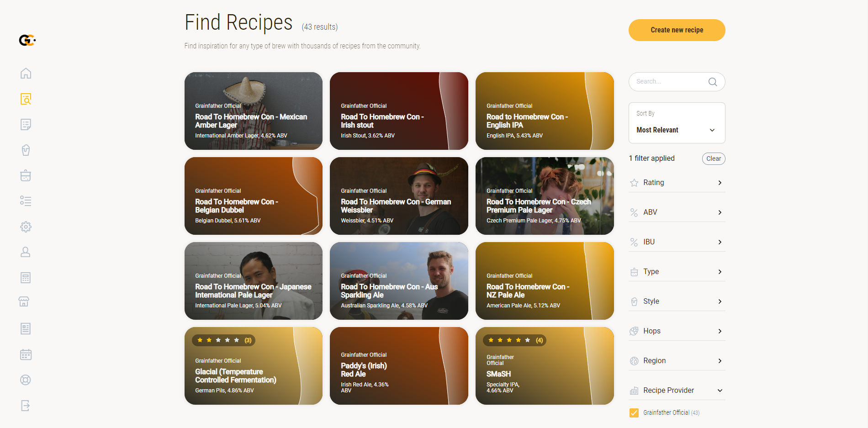Image resolution: width=868 pixels, height=428 pixels.
Task: Click the Grainfather logo
Action: tap(27, 40)
